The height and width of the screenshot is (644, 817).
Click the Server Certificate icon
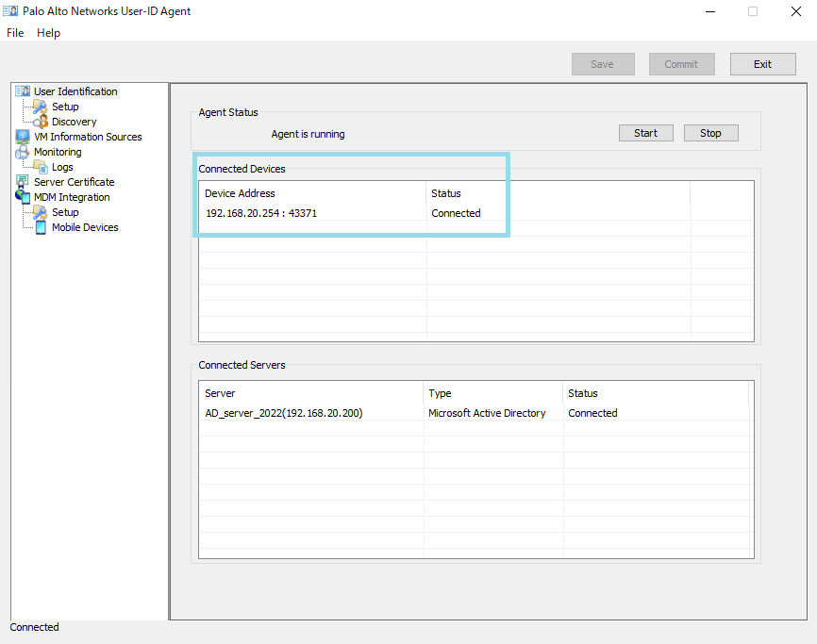tap(23, 182)
